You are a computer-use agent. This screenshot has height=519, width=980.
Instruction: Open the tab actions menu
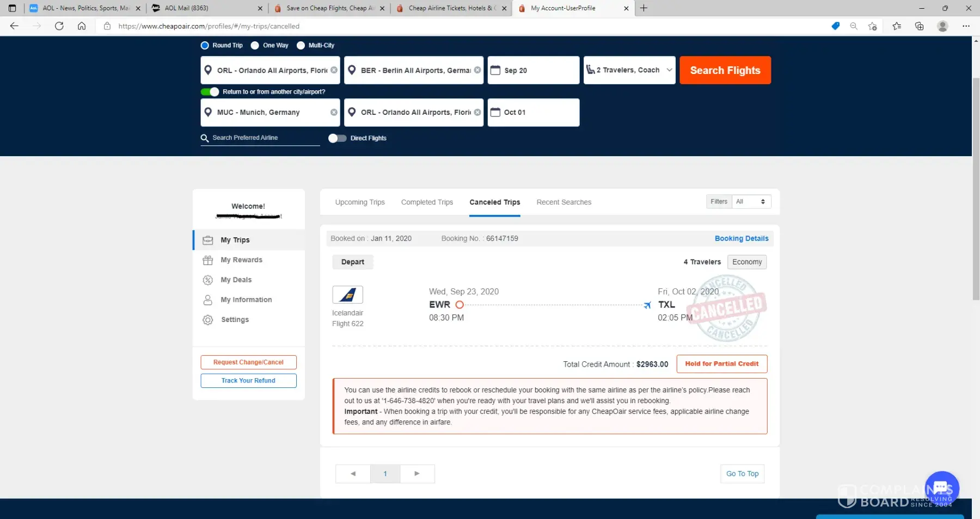[x=12, y=8]
